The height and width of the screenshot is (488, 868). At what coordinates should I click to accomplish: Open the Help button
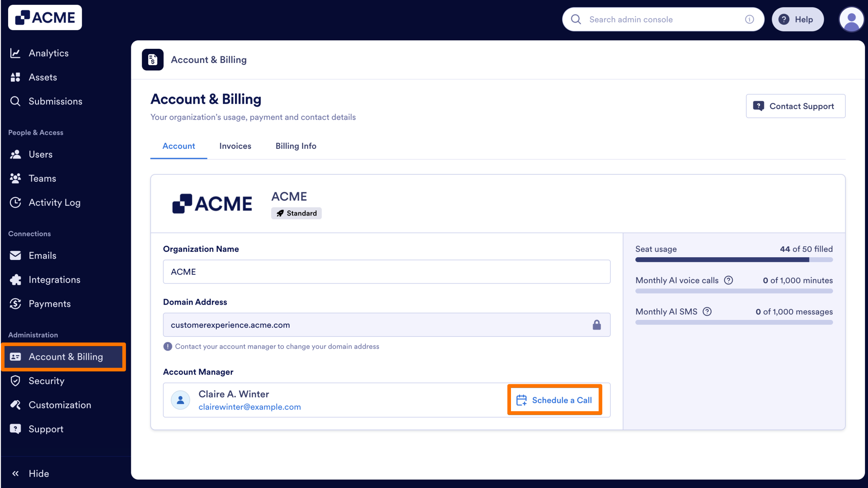pos(797,19)
